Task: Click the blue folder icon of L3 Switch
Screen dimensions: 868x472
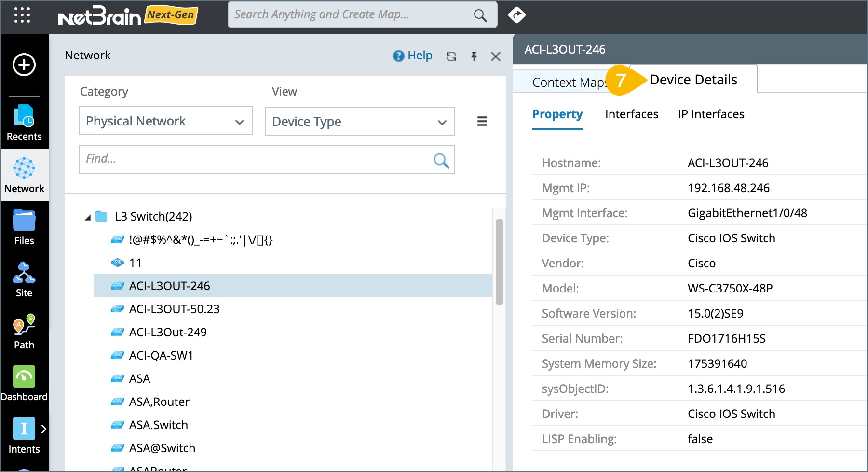Action: 101,216
